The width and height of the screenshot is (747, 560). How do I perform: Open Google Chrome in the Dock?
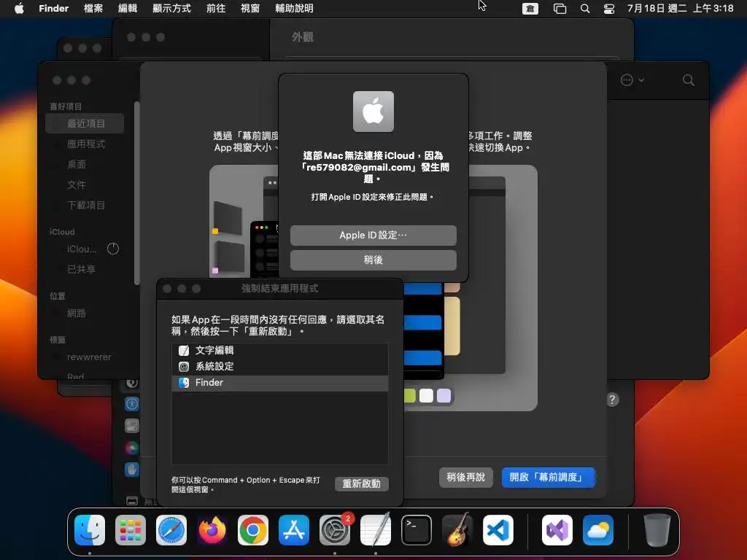(x=253, y=530)
